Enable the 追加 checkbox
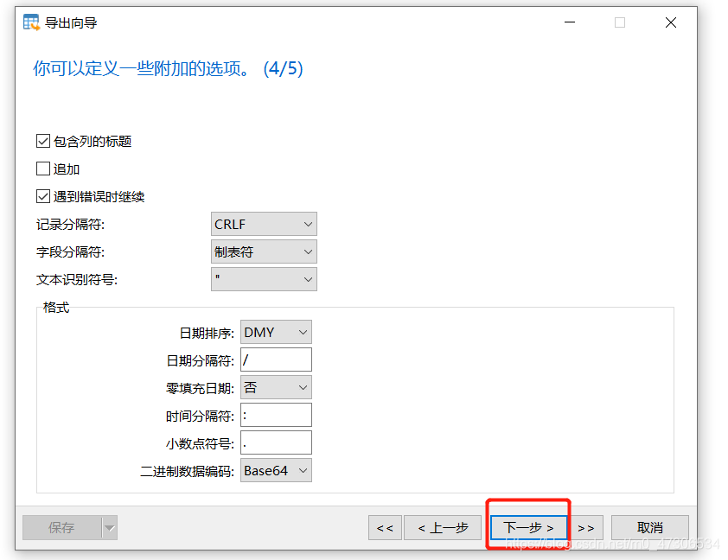Viewport: 728px width, 560px height. tap(42, 169)
